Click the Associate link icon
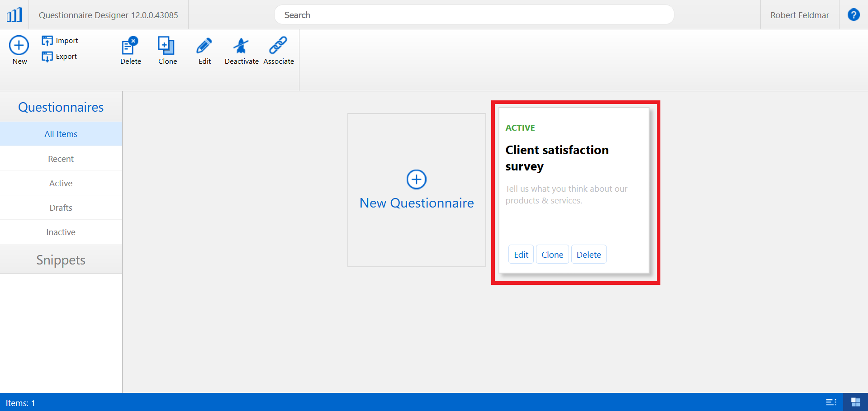The image size is (868, 411). point(278,46)
